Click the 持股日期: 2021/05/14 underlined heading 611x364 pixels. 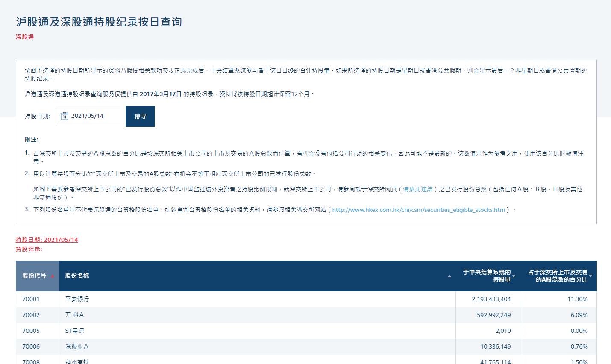(x=47, y=240)
